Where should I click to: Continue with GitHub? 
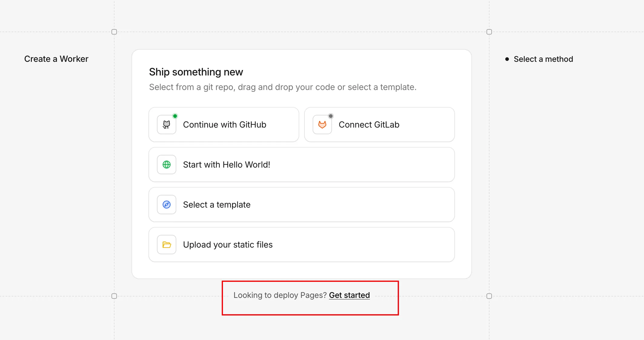click(224, 125)
